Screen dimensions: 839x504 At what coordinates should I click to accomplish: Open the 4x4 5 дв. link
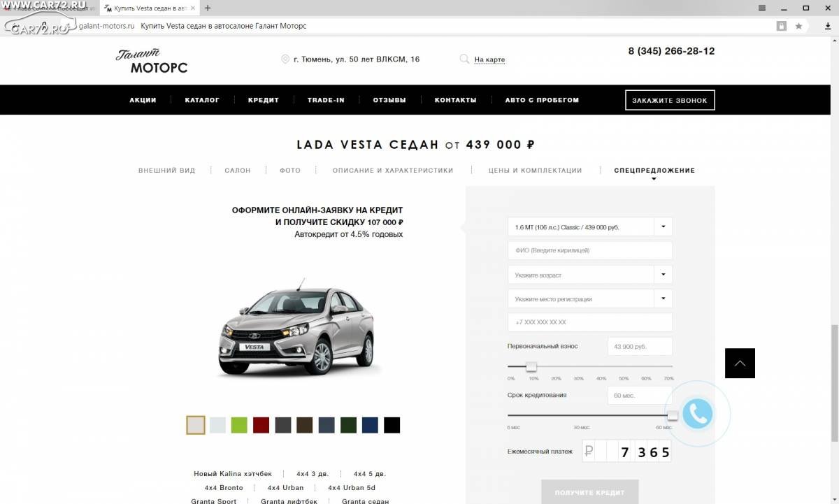(x=370, y=474)
